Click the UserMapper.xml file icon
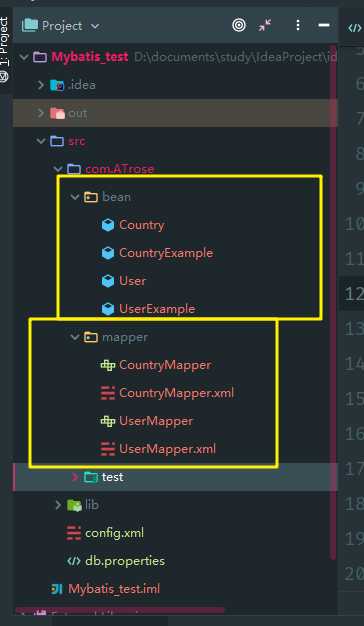This screenshot has height=626, width=364. [108, 449]
